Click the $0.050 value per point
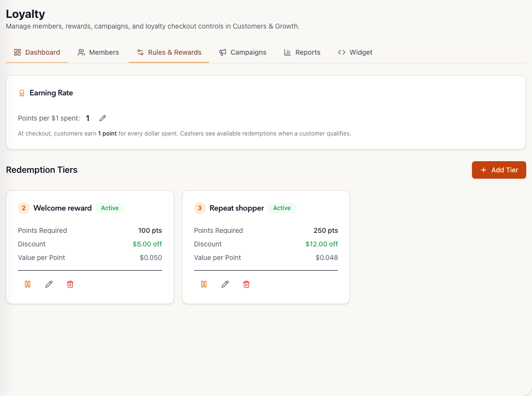 click(x=151, y=258)
